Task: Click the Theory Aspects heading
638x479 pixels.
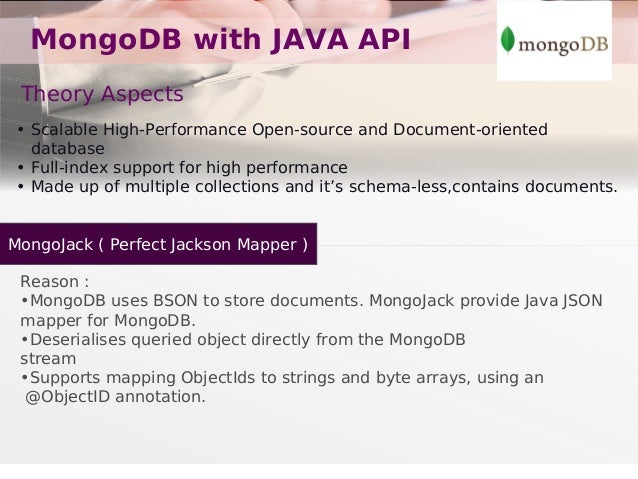Action: coord(102,94)
